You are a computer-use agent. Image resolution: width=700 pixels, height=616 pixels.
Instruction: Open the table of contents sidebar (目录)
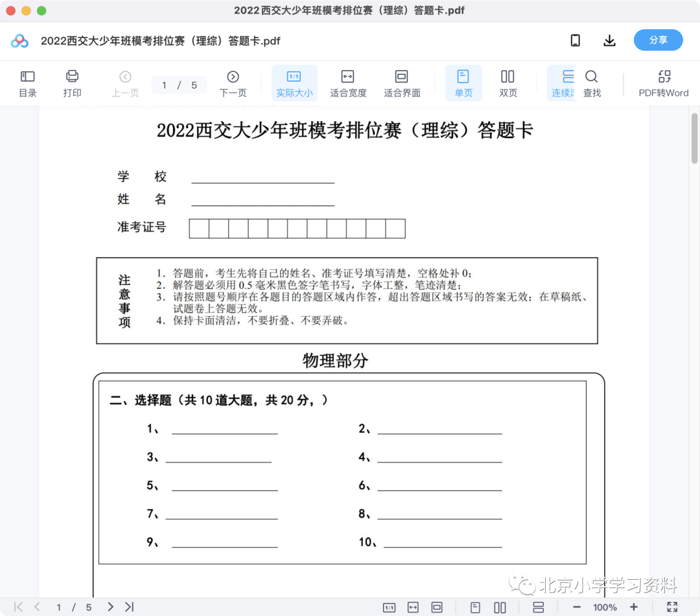pos(28,84)
